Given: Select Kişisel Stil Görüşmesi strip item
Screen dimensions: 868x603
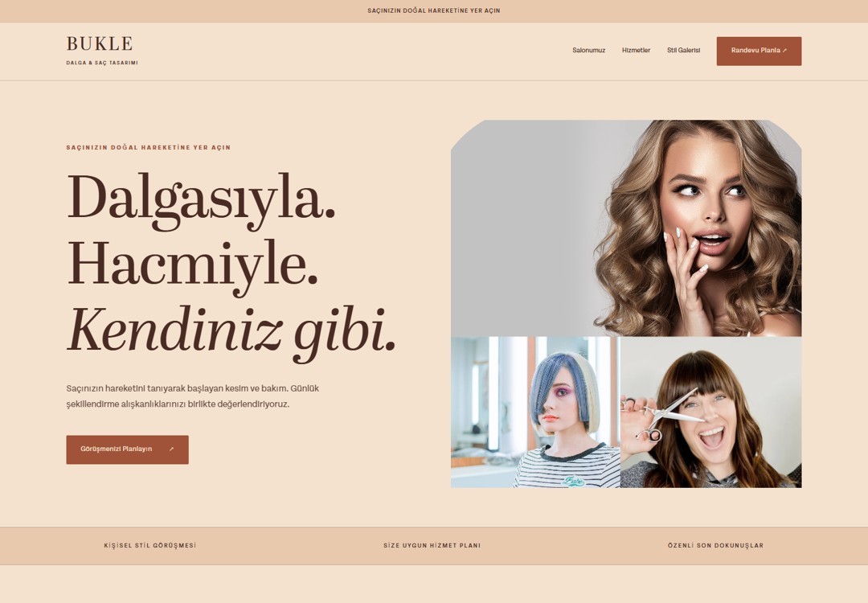Looking at the screenshot, I should [x=150, y=545].
